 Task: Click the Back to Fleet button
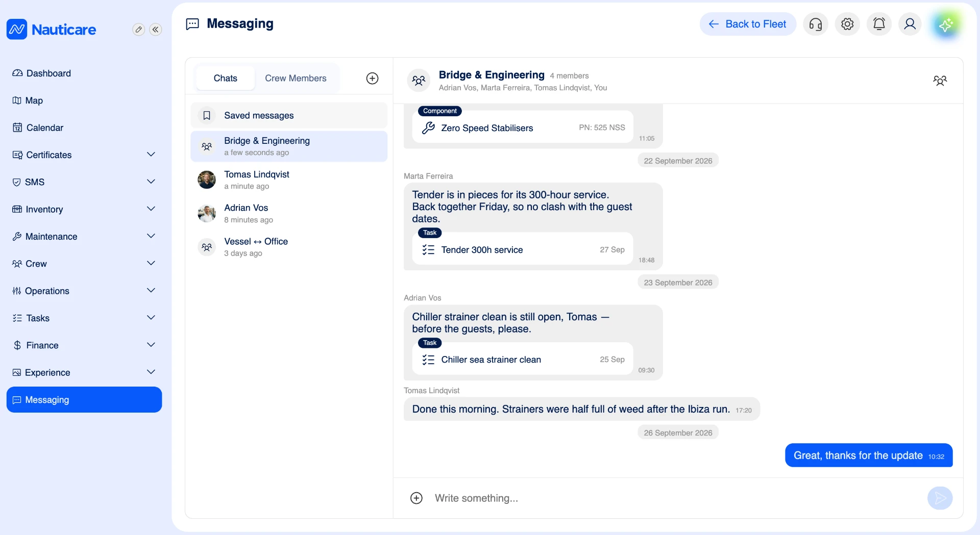[748, 24]
